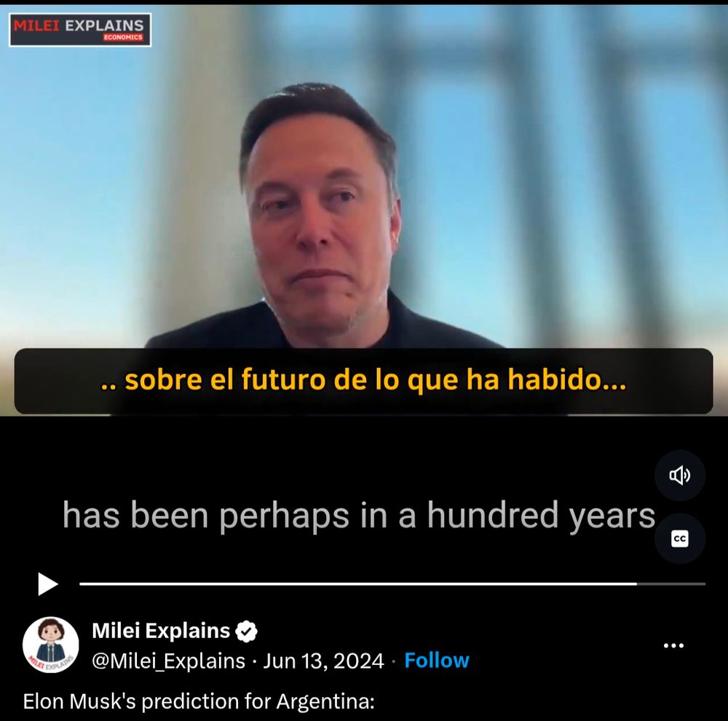
Task: Play the video with the triangle button
Action: (x=47, y=583)
